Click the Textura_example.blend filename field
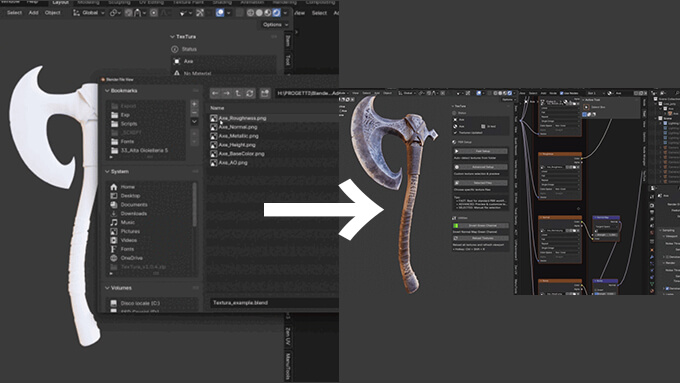 pyautogui.click(x=275, y=303)
